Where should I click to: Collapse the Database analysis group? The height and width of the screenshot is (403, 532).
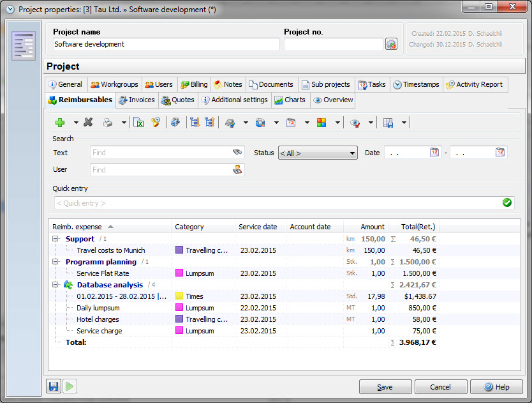[57, 285]
